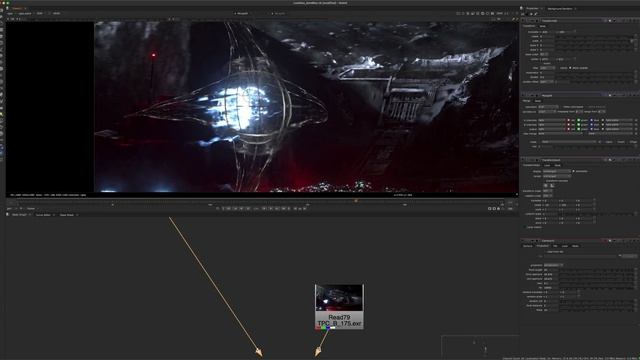Open the A channels dropdown
This screenshot has height=360, width=640.
click(551, 120)
